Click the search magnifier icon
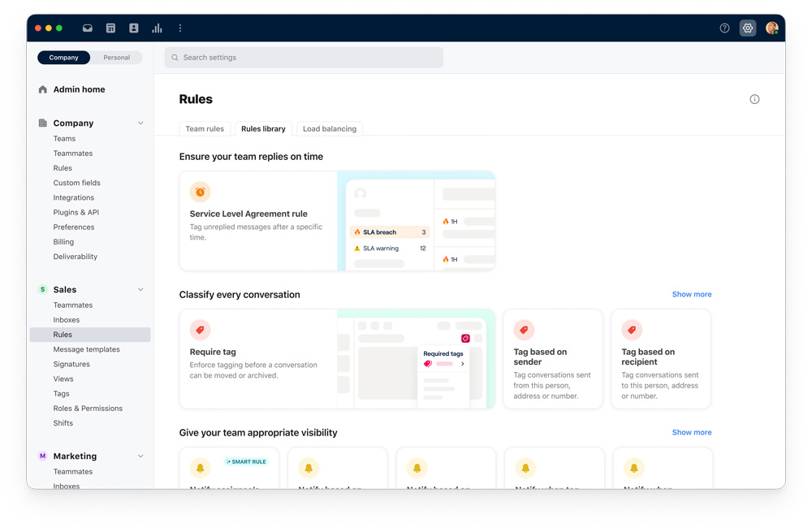The width and height of the screenshot is (812, 528). 175,58
